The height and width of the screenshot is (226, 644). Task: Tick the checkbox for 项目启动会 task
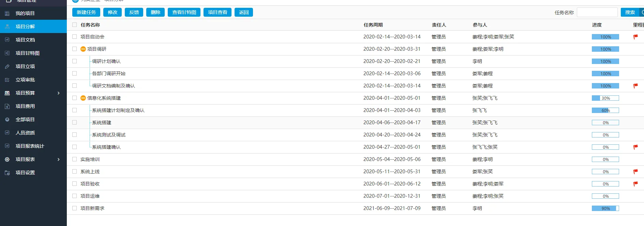click(x=75, y=37)
